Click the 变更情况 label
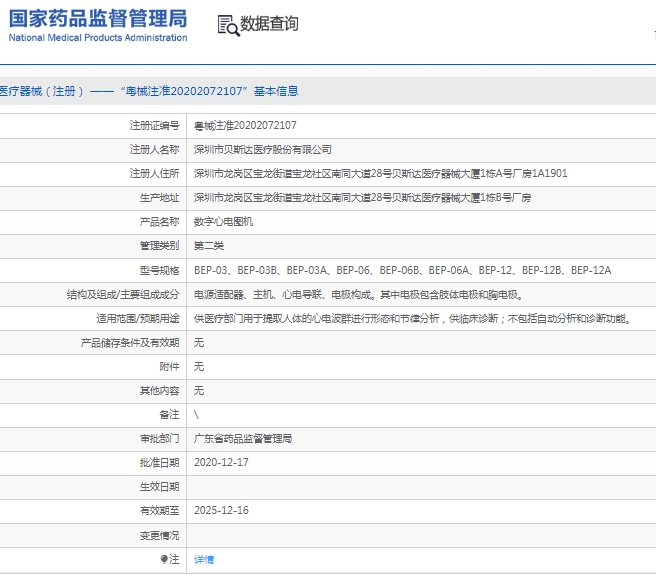 pos(159,535)
